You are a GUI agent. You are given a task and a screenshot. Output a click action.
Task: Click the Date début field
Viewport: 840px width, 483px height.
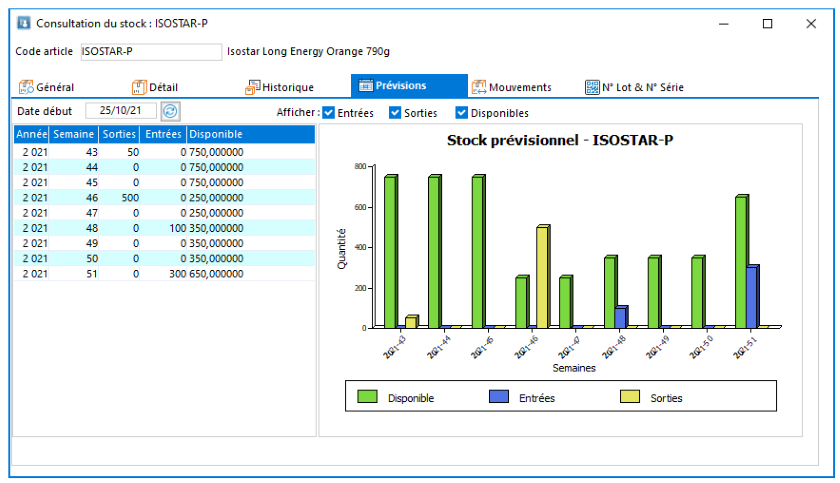(x=121, y=111)
